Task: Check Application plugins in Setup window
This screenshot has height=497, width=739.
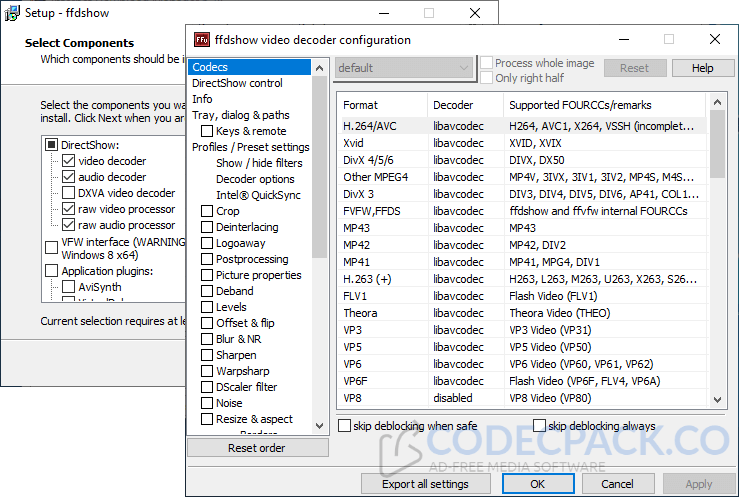Action: [x=51, y=271]
